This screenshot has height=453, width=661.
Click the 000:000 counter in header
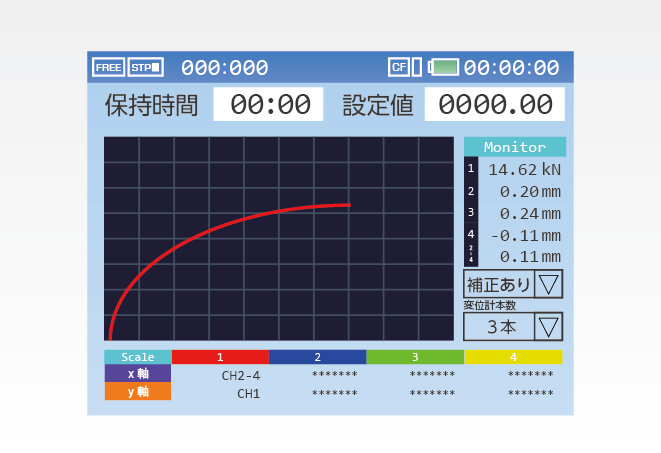pos(225,67)
